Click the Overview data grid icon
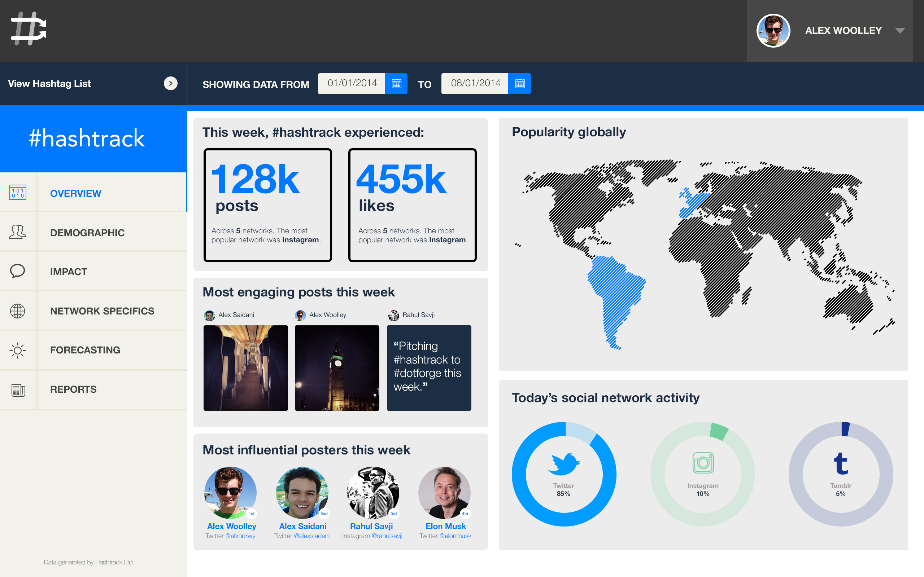The height and width of the screenshot is (577, 924). click(18, 193)
